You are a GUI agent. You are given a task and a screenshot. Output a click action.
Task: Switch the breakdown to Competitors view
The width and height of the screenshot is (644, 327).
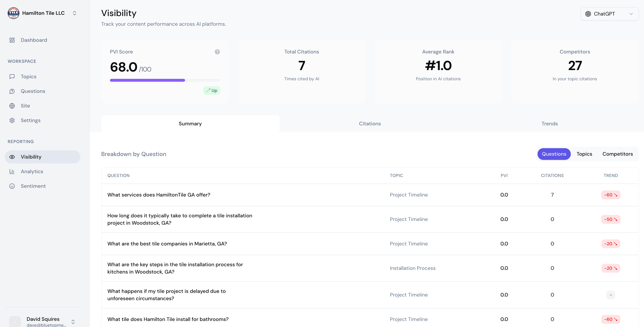point(618,154)
